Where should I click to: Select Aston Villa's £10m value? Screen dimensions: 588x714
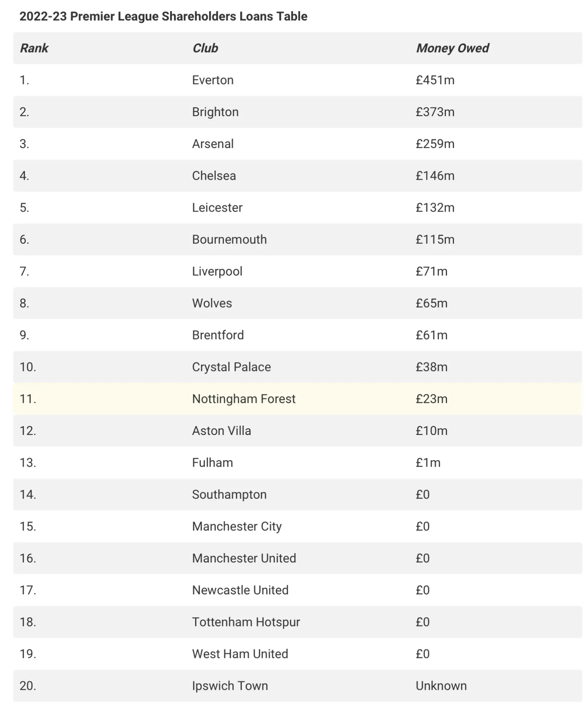[x=431, y=431]
